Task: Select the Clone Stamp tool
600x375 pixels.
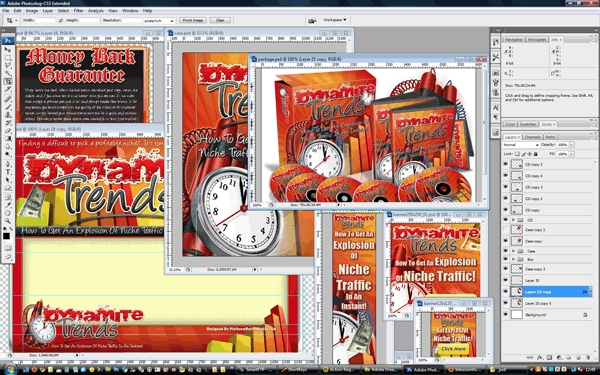Action: tap(8, 114)
